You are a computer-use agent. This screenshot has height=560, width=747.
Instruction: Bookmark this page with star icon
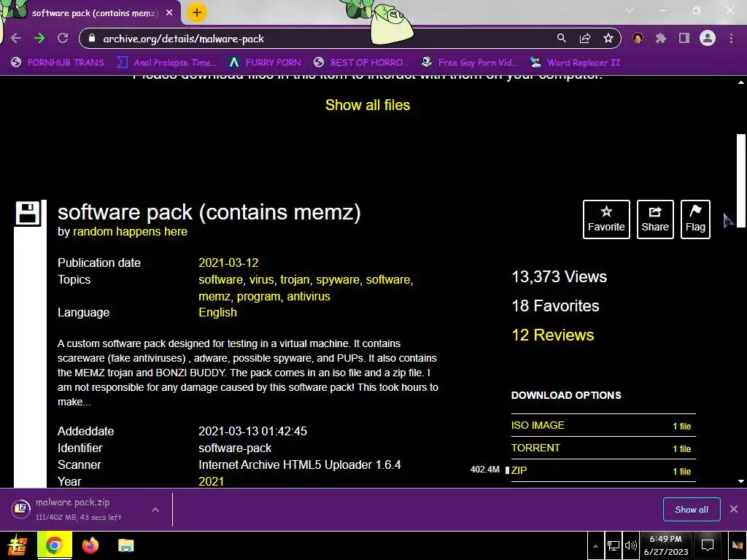click(x=608, y=39)
